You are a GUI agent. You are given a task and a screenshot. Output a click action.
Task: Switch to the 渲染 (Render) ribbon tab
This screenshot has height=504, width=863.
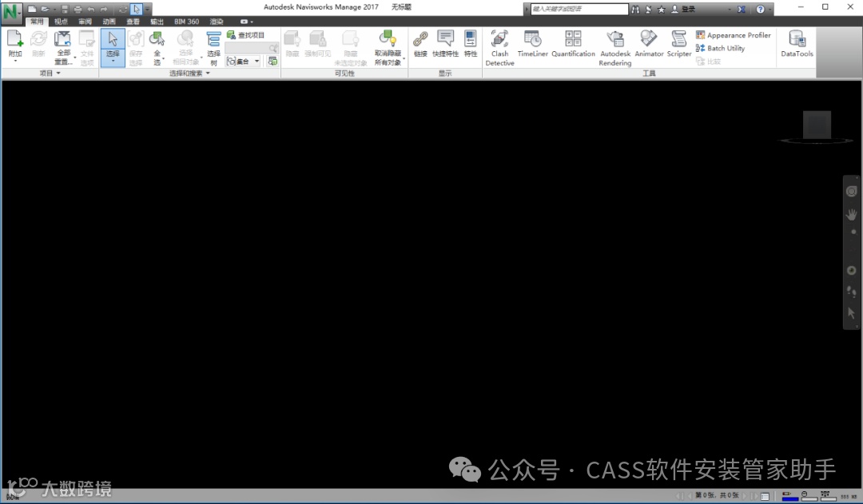pos(217,22)
